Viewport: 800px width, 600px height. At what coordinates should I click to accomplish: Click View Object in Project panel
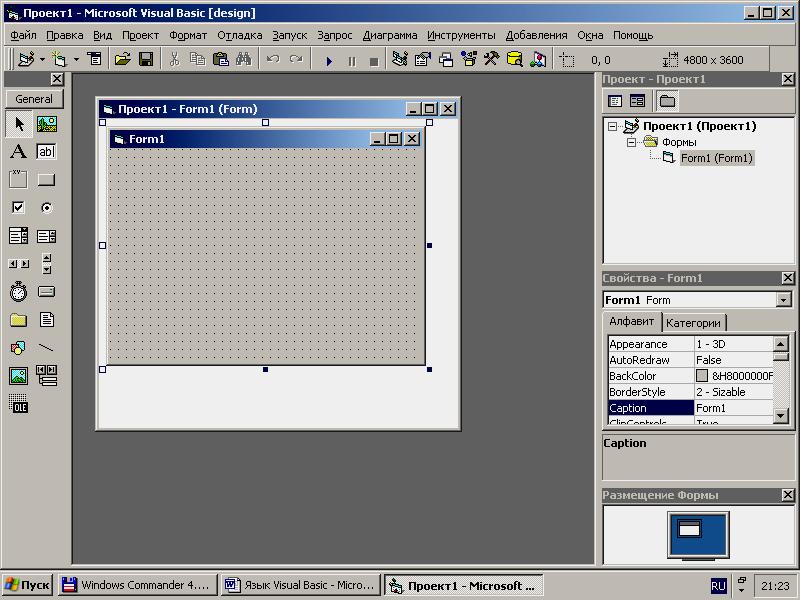[638, 101]
